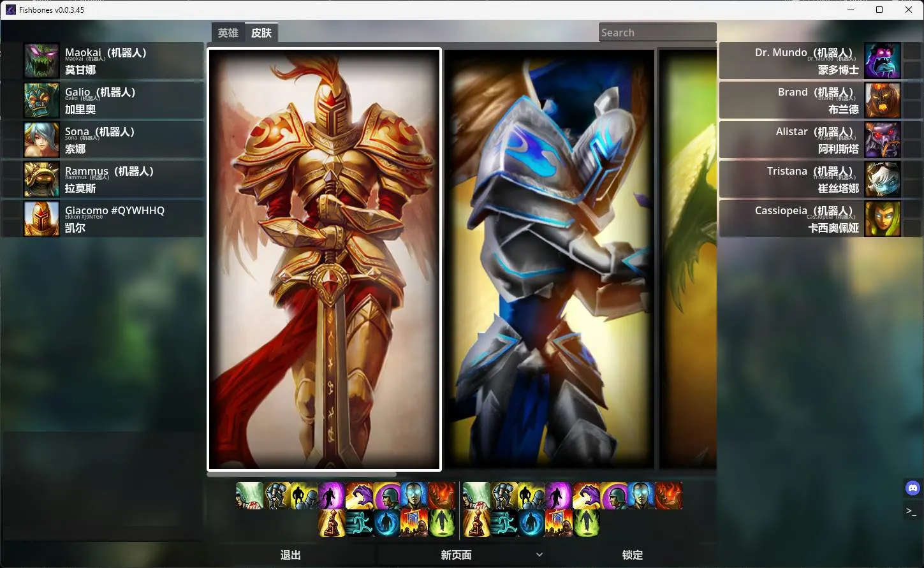This screenshot has width=924, height=568.
Task: Click Alistar bot's champion portrait
Action: pos(883,140)
